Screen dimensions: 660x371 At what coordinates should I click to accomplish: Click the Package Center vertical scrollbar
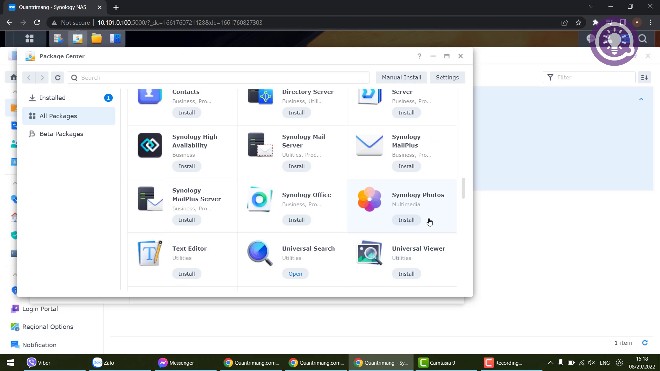point(463,188)
